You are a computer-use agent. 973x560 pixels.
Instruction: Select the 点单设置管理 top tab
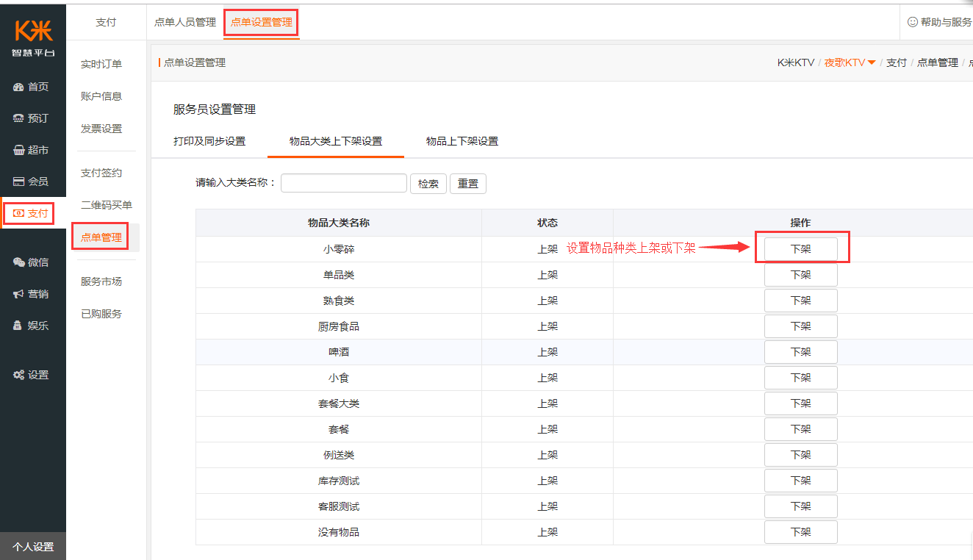(x=262, y=22)
